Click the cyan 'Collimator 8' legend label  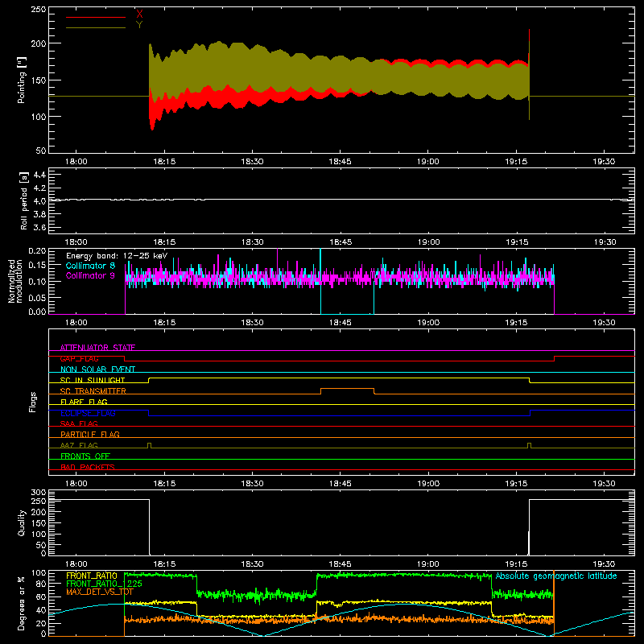click(x=90, y=266)
